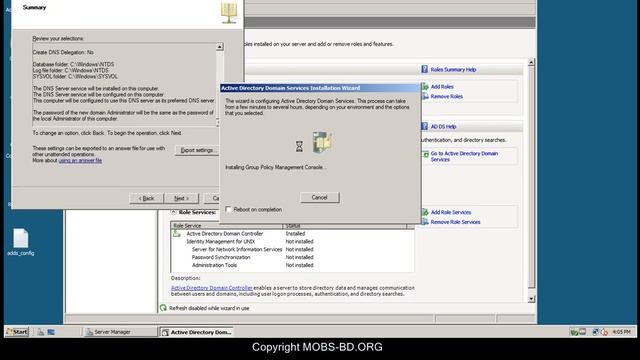
Task: Click the wizard book icon in Summary header
Action: (229, 13)
